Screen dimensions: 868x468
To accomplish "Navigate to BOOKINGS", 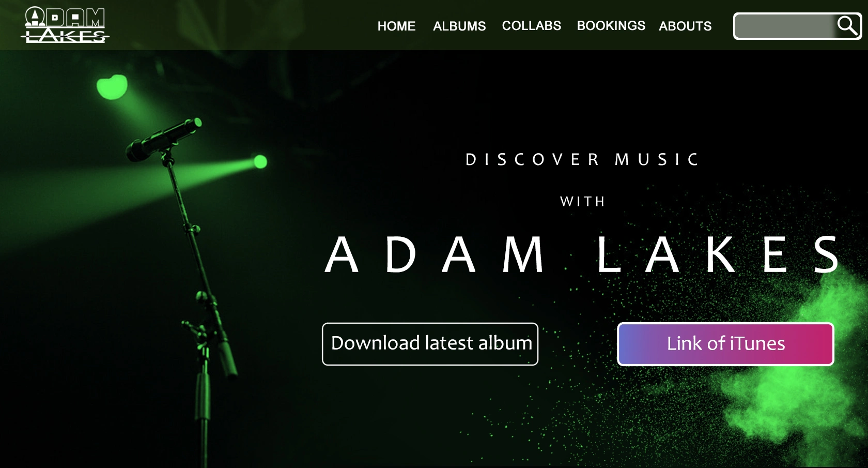I will (x=611, y=26).
